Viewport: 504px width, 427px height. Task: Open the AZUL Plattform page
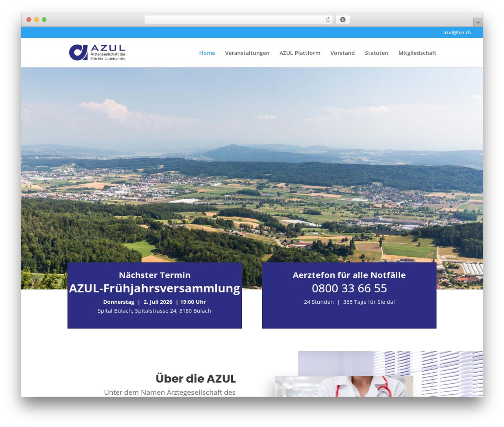tap(300, 53)
